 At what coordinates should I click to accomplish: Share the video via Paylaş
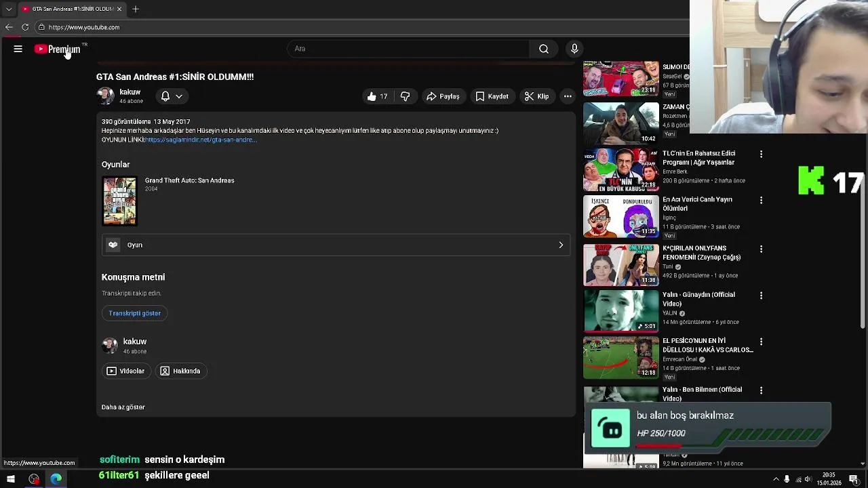(x=443, y=96)
